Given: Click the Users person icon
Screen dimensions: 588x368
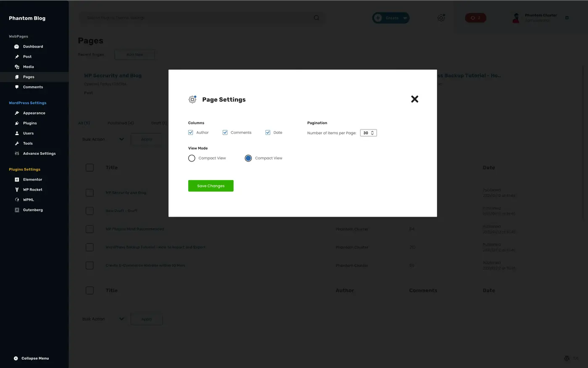Looking at the screenshot, I should pyautogui.click(x=17, y=133).
